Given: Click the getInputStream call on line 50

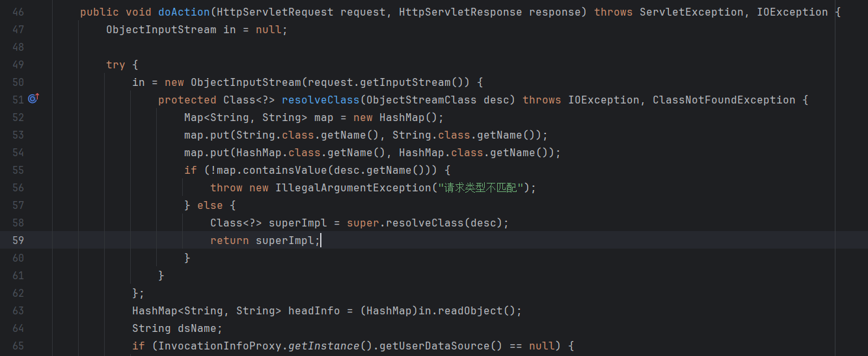Looking at the screenshot, I should (409, 83).
